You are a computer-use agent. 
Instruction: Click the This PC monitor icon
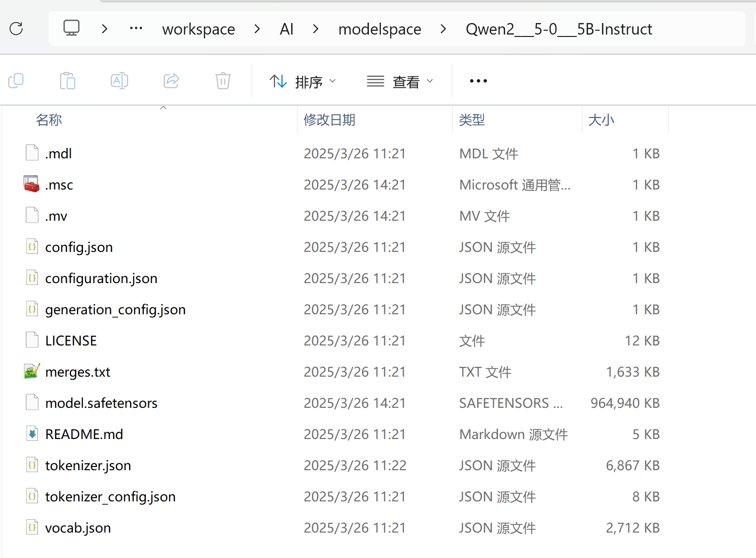(x=71, y=28)
